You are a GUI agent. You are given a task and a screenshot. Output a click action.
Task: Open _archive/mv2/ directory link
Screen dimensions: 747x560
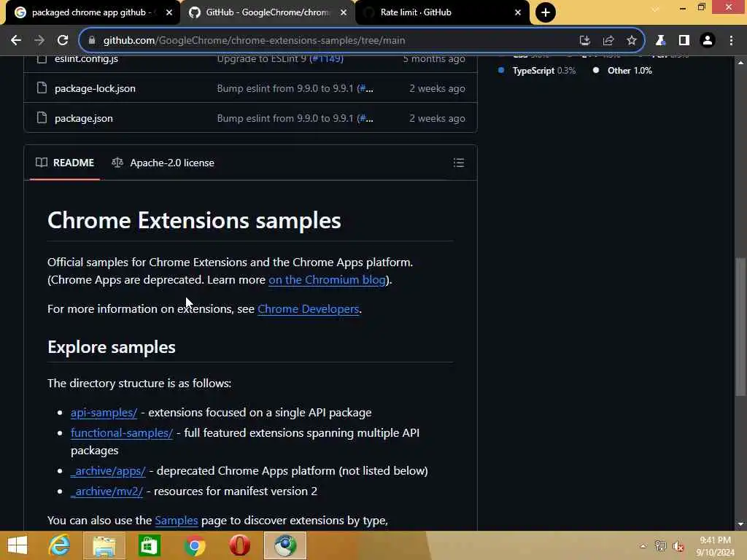(x=107, y=492)
